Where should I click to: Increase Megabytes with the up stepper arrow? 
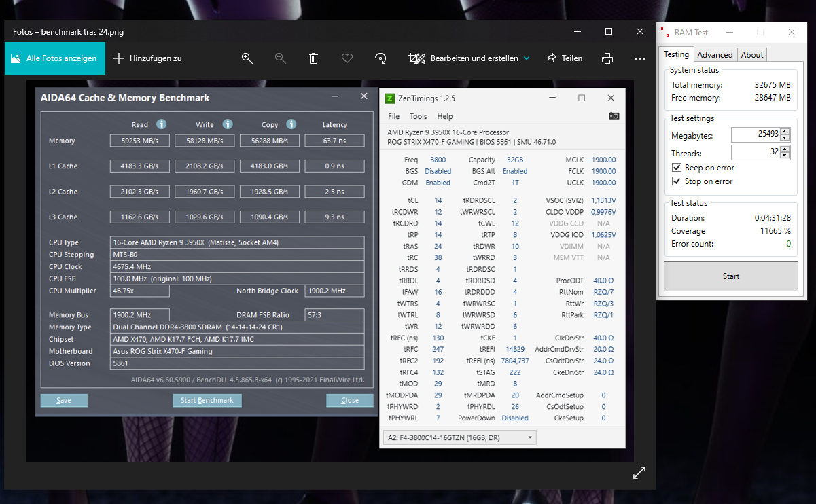coord(785,131)
